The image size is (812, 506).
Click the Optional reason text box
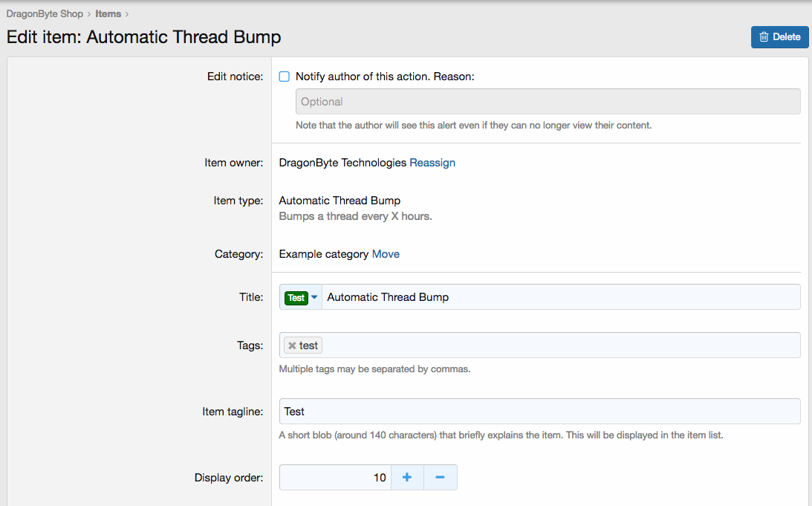(548, 102)
